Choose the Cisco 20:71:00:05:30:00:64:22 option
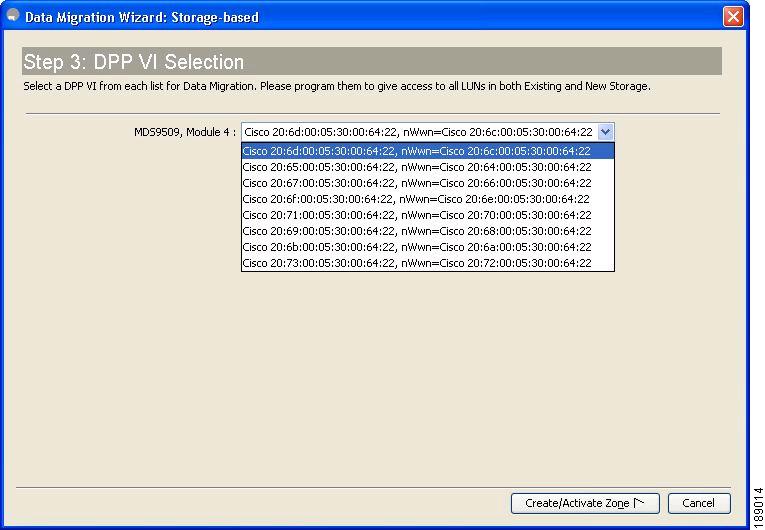The width and height of the screenshot is (765, 530). tap(428, 215)
